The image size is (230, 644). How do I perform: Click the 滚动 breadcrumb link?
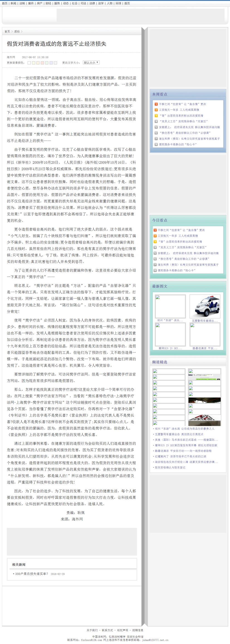pos(17,31)
